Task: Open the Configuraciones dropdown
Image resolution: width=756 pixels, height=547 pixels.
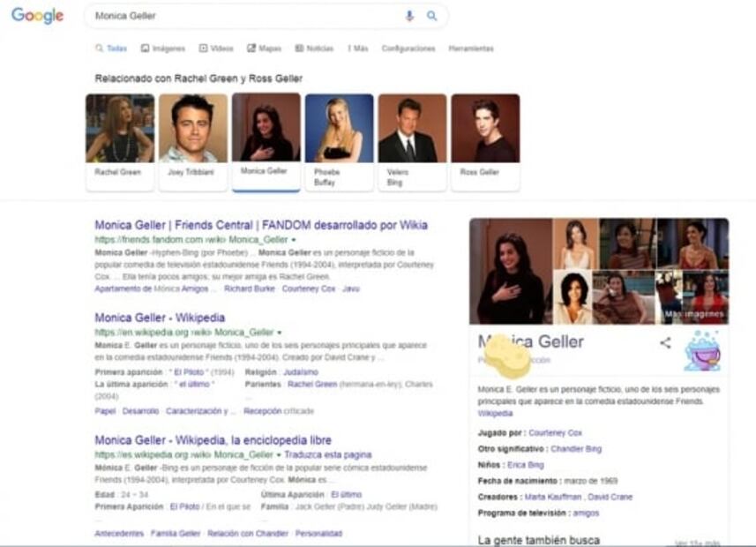Action: (408, 49)
